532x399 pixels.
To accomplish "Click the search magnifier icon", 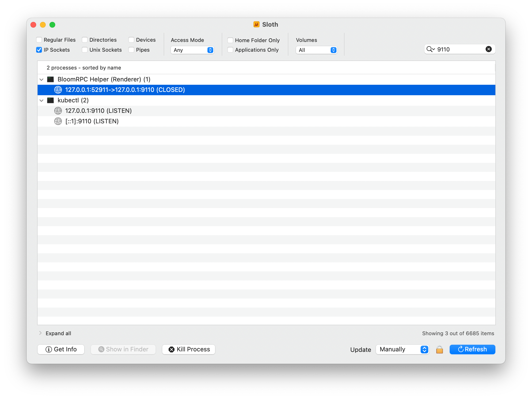I will coord(430,49).
